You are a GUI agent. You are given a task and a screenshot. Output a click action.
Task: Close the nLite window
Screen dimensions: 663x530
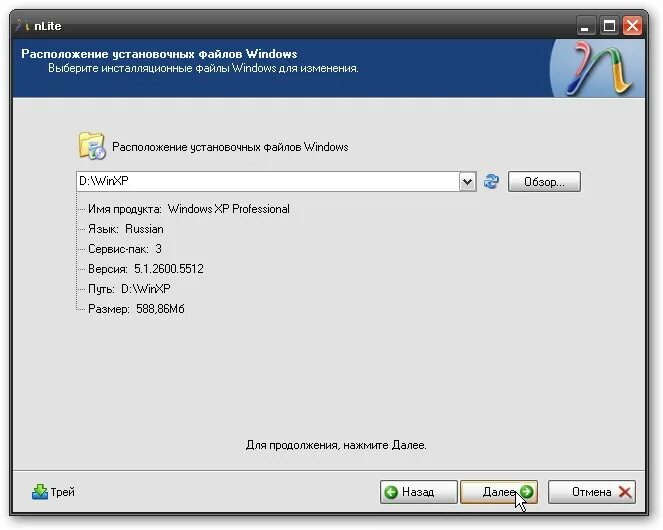pos(633,26)
